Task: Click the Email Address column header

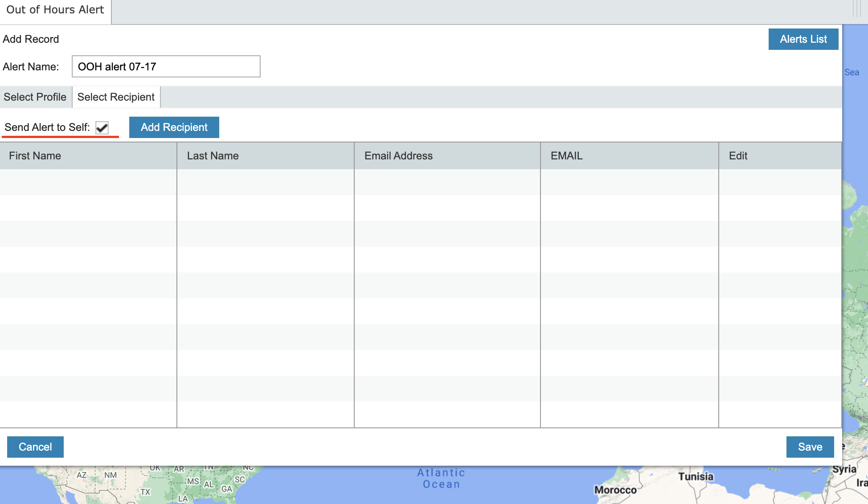Action: (x=398, y=156)
